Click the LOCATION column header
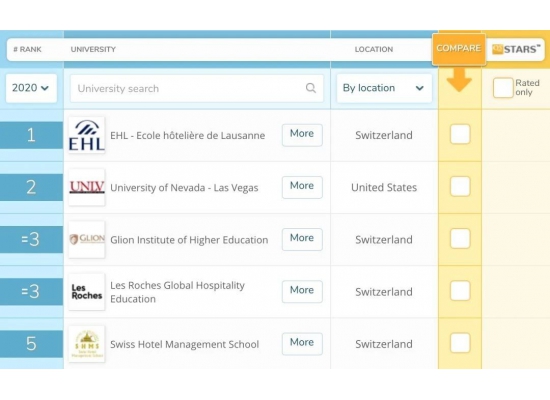Image resolution: width=550 pixels, height=400 pixels. click(x=374, y=49)
